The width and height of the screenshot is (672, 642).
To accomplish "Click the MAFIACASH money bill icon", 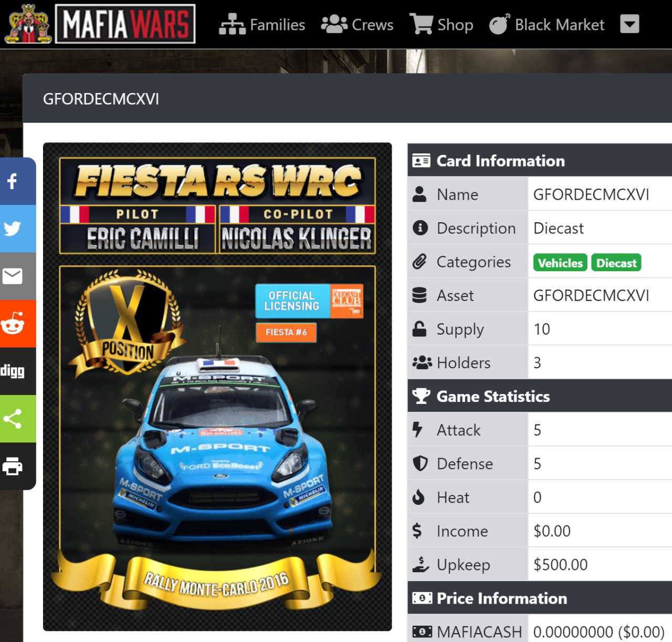I will (x=422, y=631).
